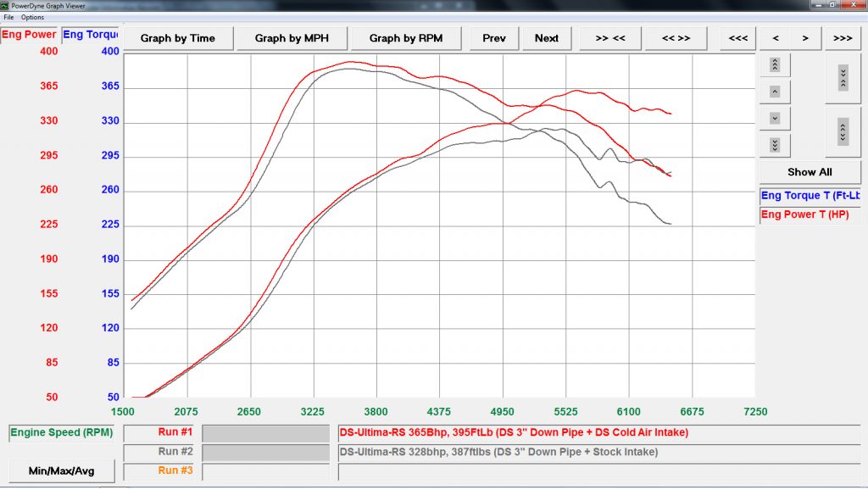
Task: Click the '>> <<' horizontal compress button
Action: 610,38
